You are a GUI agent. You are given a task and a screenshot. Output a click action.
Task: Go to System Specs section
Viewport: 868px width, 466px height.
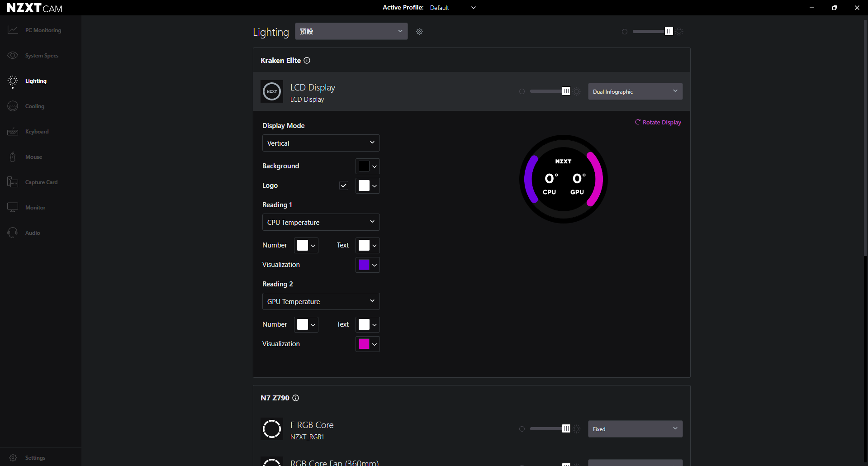point(42,56)
